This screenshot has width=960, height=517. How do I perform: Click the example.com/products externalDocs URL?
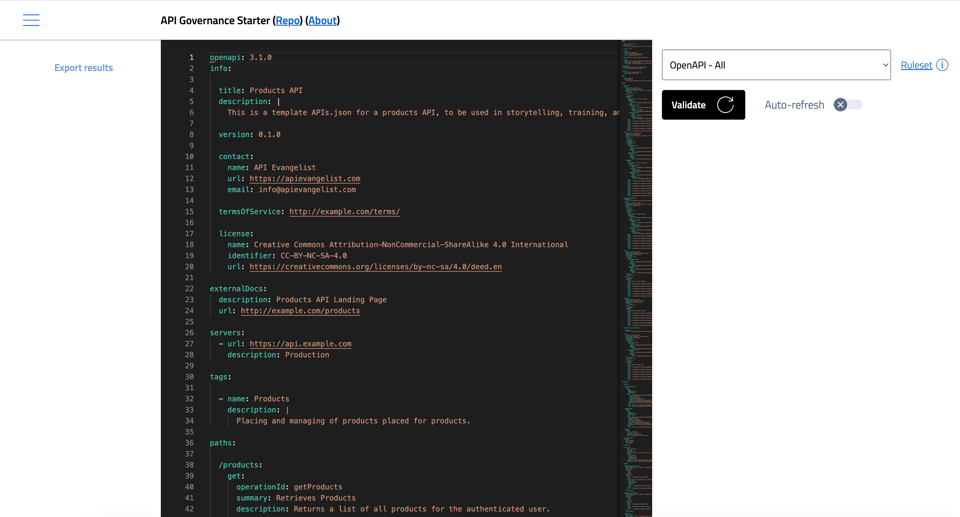coord(300,311)
